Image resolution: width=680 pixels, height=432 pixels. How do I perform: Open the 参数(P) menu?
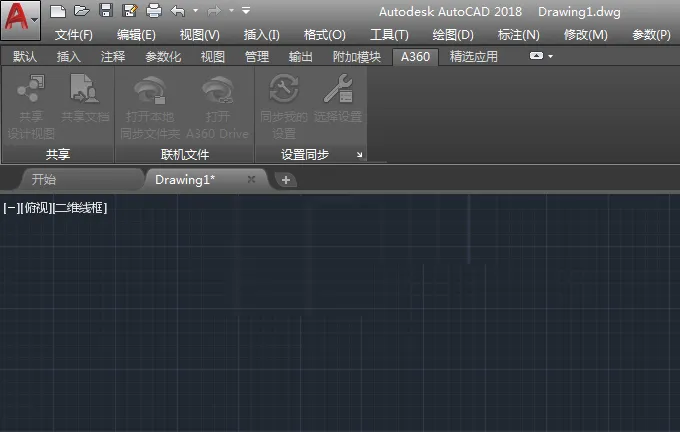[x=651, y=35]
